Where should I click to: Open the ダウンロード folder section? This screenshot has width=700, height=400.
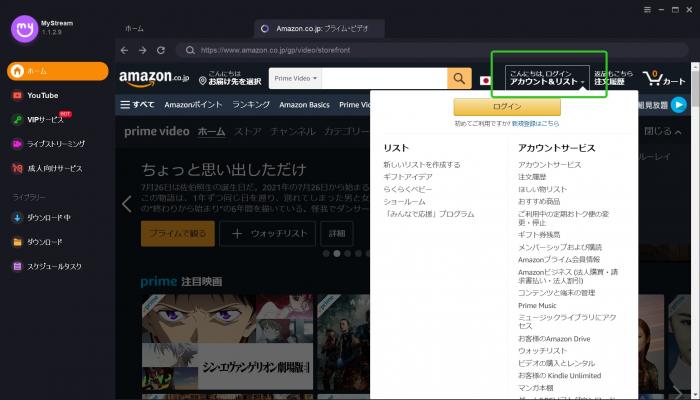pos(44,242)
